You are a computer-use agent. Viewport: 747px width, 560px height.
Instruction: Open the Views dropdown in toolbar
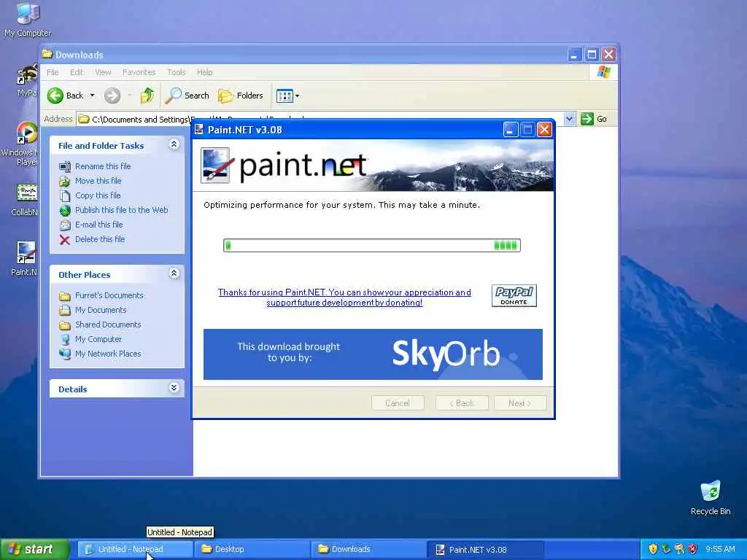pyautogui.click(x=287, y=96)
